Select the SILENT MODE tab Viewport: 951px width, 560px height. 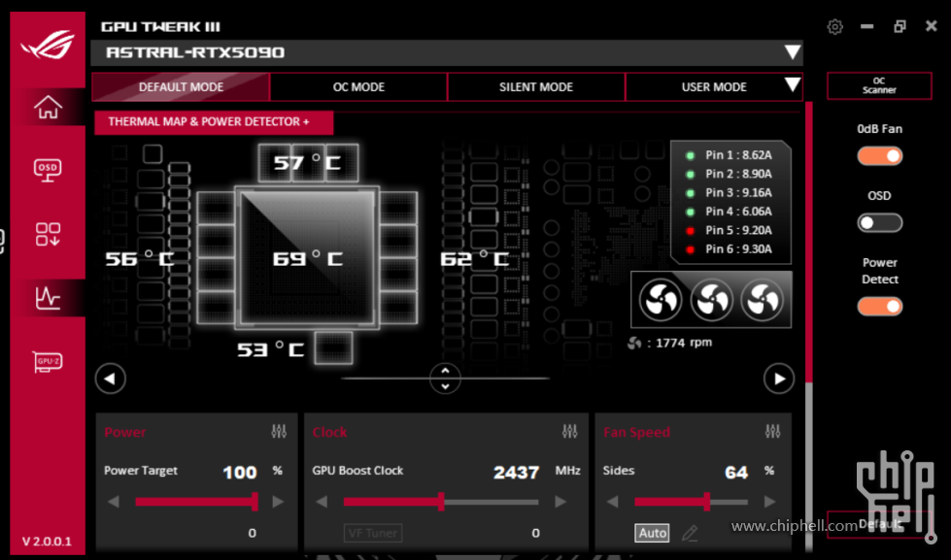pos(536,87)
